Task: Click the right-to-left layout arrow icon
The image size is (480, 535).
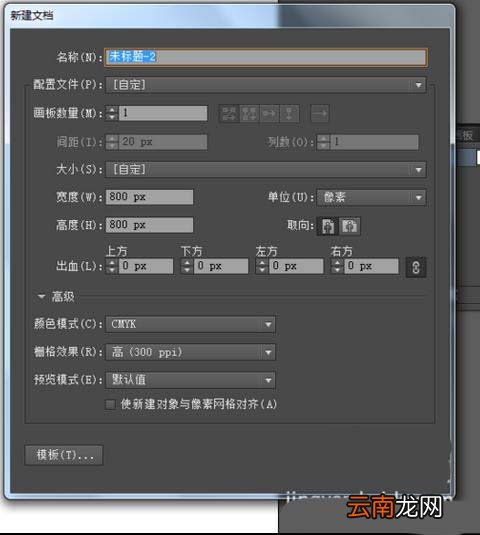Action: (x=320, y=113)
